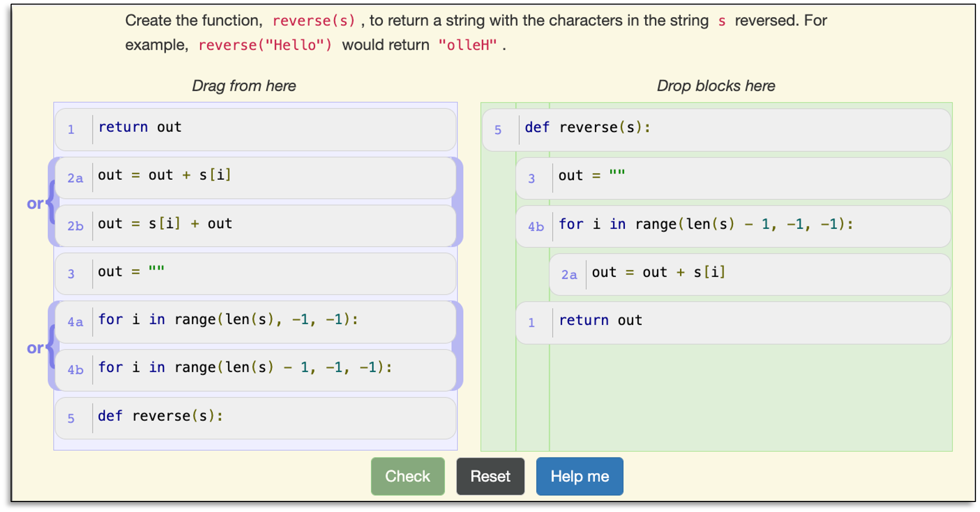Click empty space in the drop area
This screenshot has width=980, height=512.
click(750, 399)
